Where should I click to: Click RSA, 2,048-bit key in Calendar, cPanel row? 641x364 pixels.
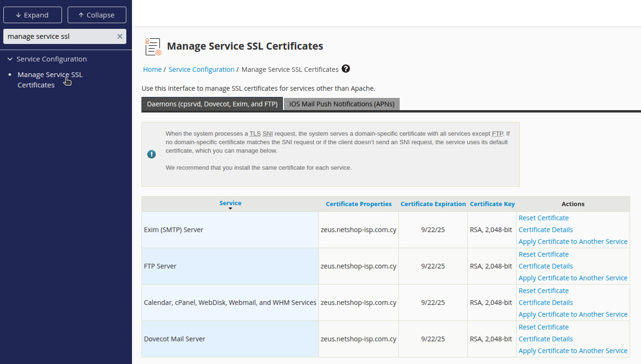(491, 303)
